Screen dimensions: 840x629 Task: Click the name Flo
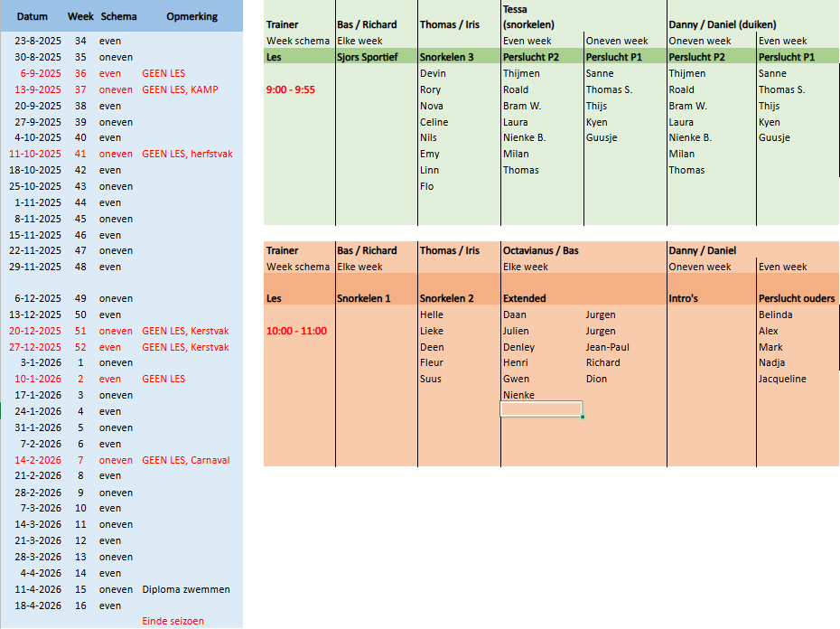(427, 186)
